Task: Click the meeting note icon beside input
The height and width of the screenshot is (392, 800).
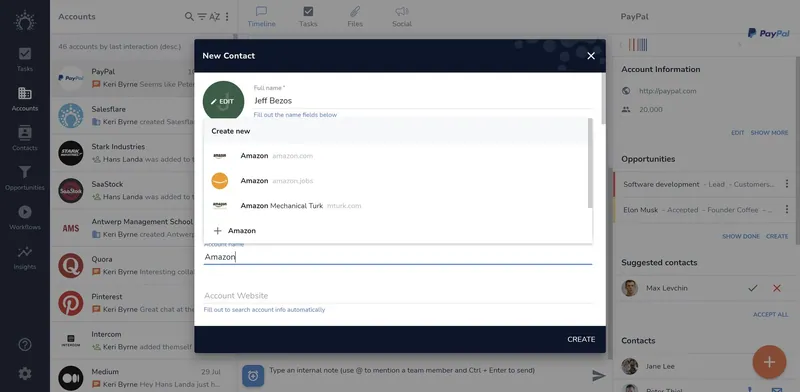Action: [253, 376]
